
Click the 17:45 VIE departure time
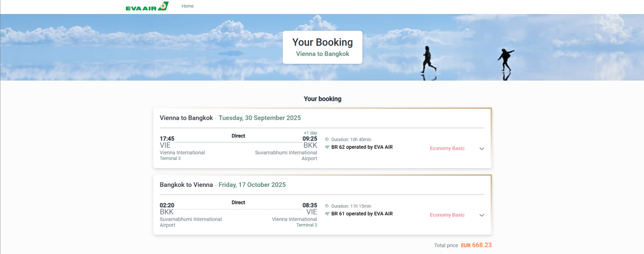[x=167, y=139]
